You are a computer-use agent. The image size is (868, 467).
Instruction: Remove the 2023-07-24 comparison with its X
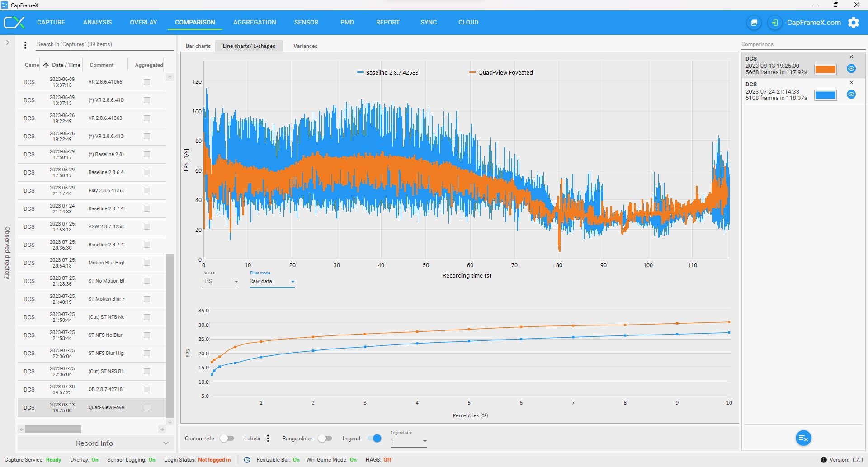tap(851, 83)
